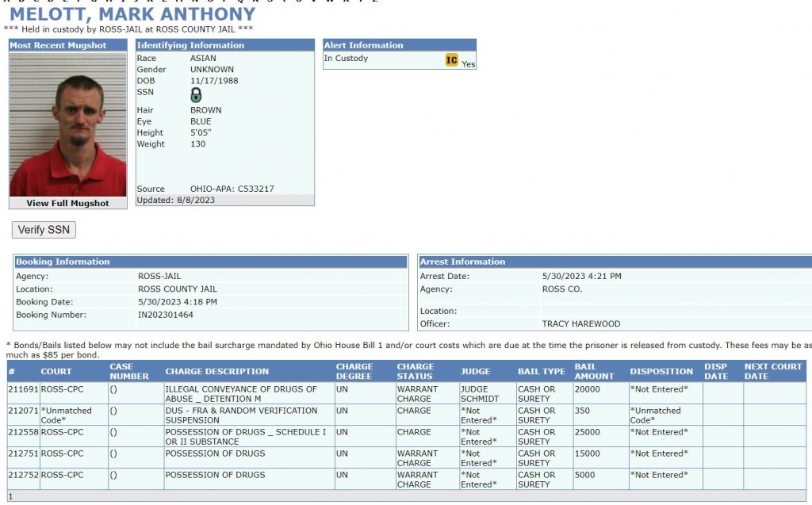
Task: Click the Identifying Information section header
Action: (x=224, y=45)
